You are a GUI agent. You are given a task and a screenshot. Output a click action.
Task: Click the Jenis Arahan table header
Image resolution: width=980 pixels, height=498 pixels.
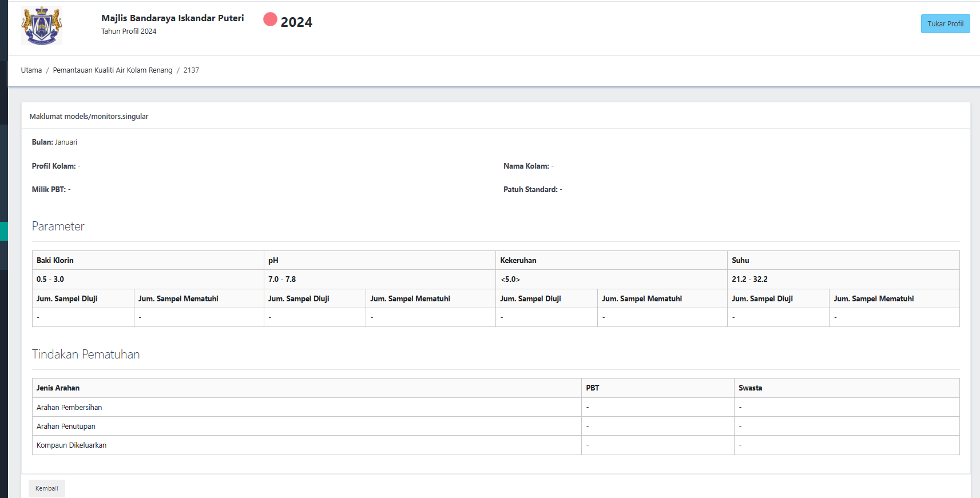[x=58, y=388]
